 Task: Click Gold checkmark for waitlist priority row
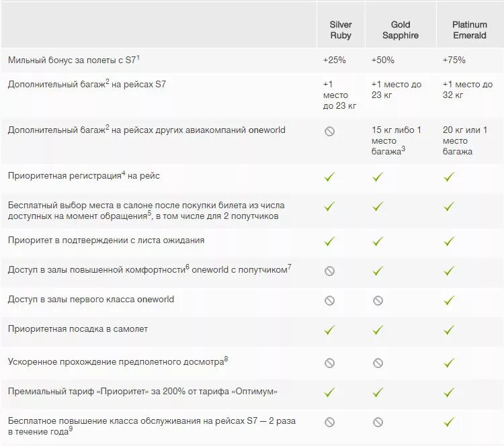point(378,241)
